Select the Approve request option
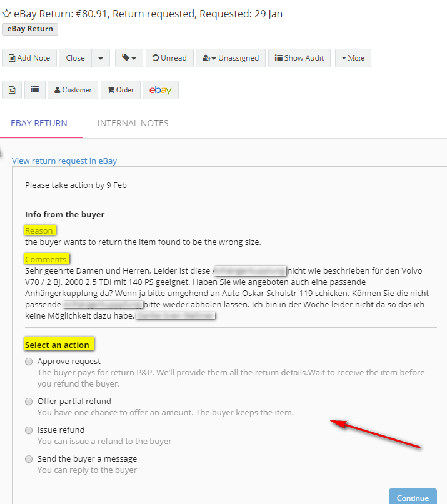This screenshot has width=447, height=504. click(x=29, y=362)
